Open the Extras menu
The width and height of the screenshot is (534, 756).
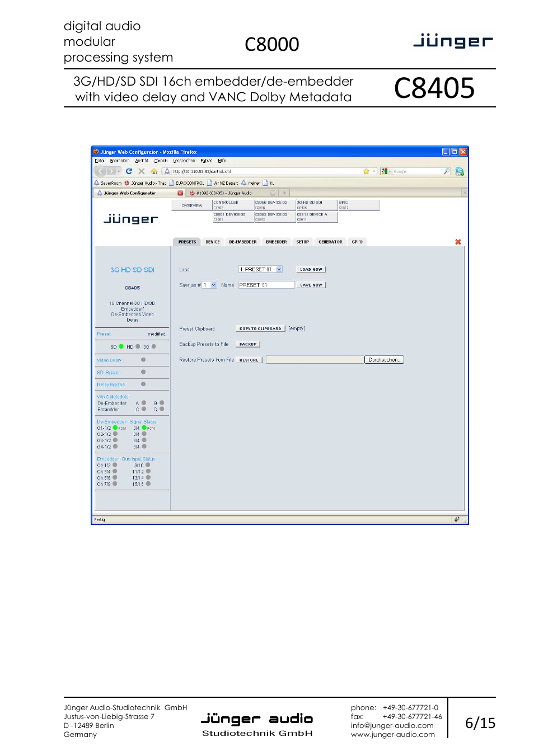[207, 161]
